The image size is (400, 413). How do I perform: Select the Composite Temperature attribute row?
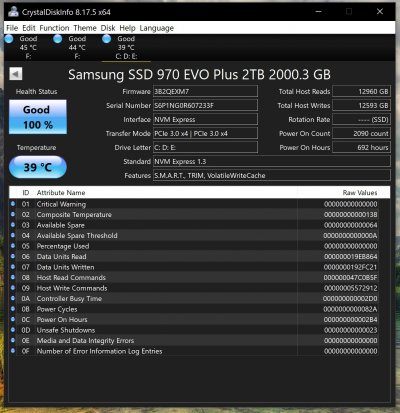[194, 214]
